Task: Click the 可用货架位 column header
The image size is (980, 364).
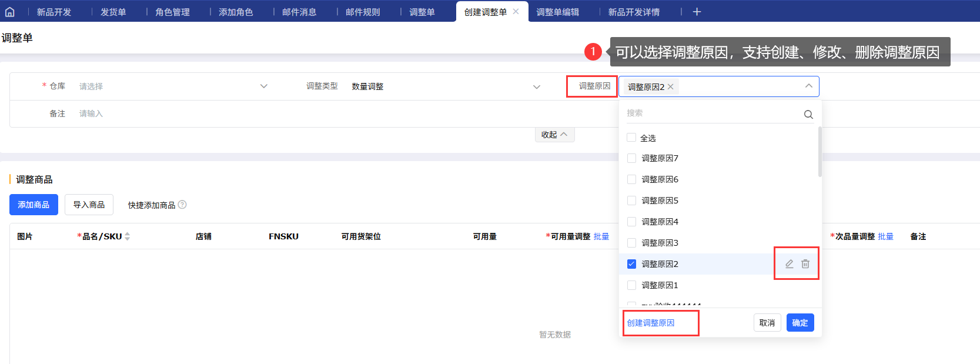Action: click(361, 236)
